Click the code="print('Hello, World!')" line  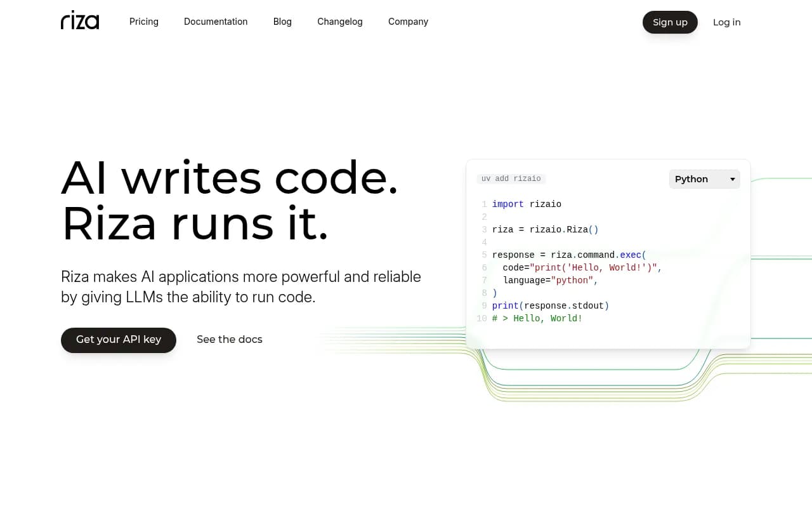(582, 268)
